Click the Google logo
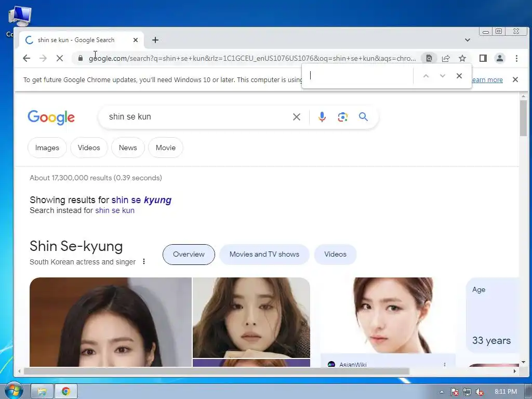532x399 pixels. coord(51,117)
